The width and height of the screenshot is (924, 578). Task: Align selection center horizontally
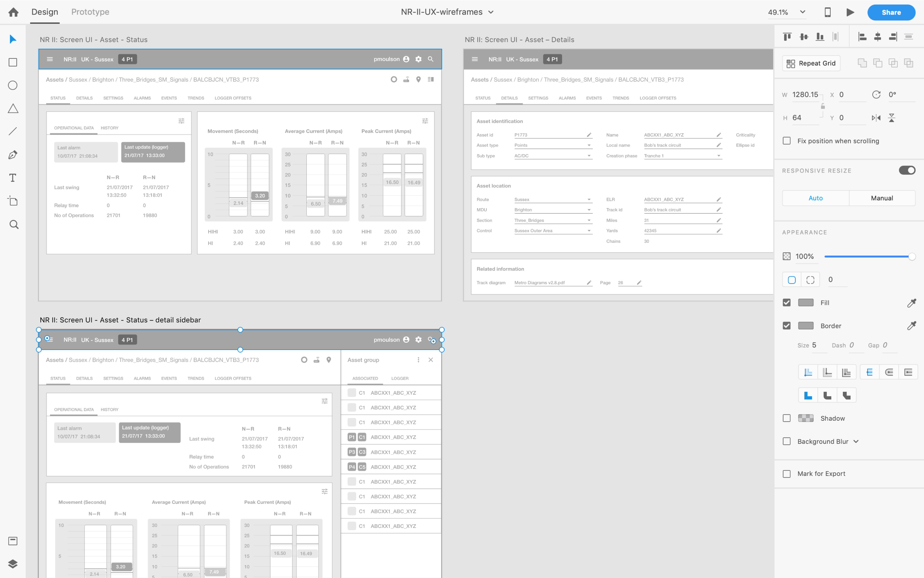877,37
